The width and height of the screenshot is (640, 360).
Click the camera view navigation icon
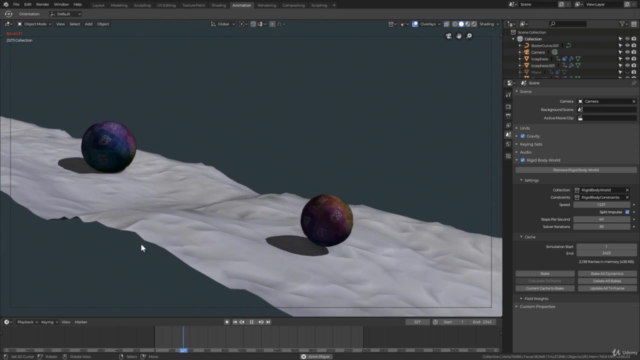tap(449, 36)
